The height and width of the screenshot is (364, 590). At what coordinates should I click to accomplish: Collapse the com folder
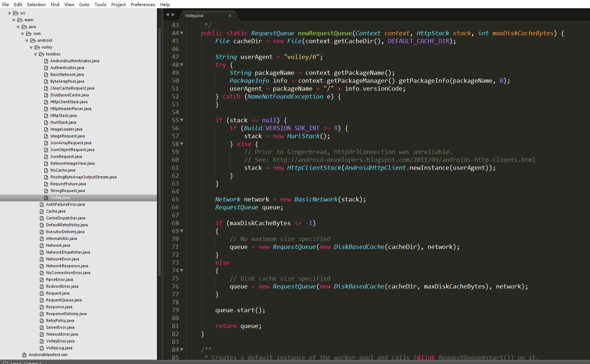(x=23, y=34)
